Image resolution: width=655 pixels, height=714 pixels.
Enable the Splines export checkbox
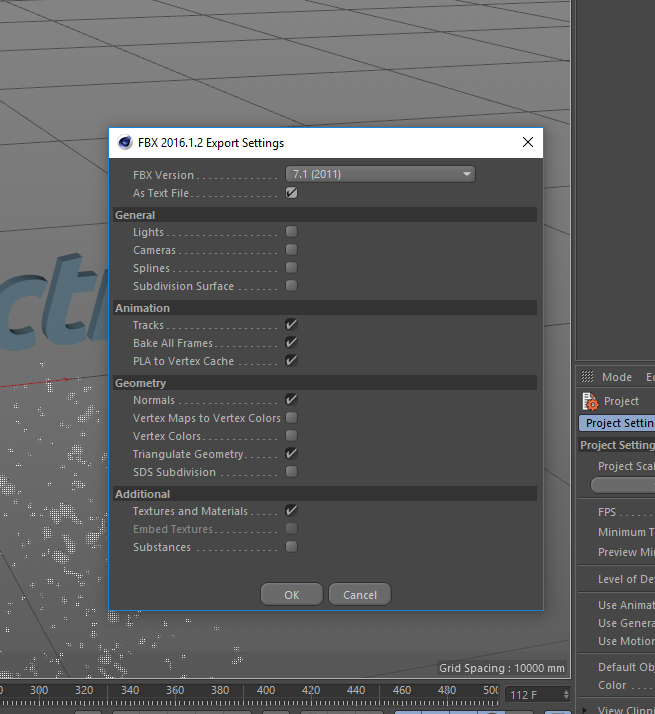coord(292,268)
